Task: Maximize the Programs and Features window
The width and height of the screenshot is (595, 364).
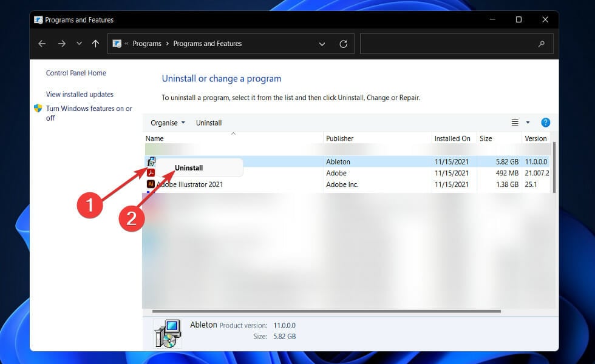Action: click(x=518, y=19)
